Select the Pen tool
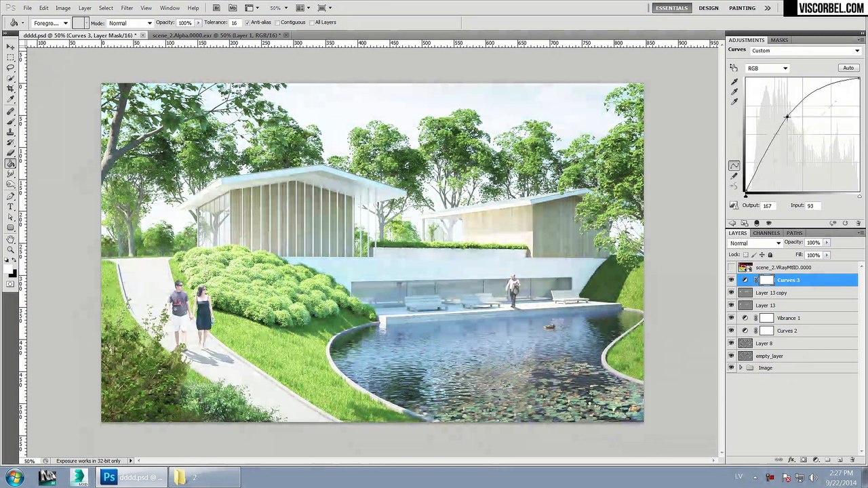Screen dimensions: 868x488 coord(11,196)
